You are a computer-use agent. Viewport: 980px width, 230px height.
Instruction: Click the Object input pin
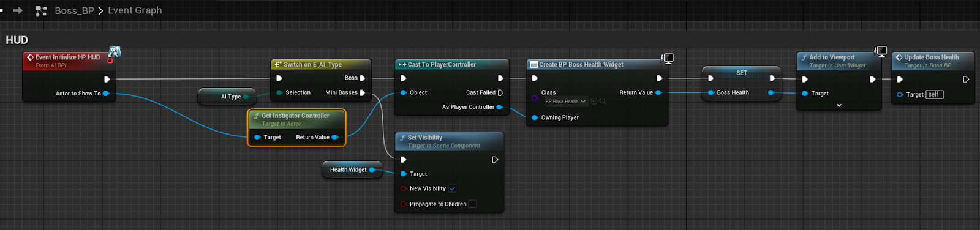(404, 93)
